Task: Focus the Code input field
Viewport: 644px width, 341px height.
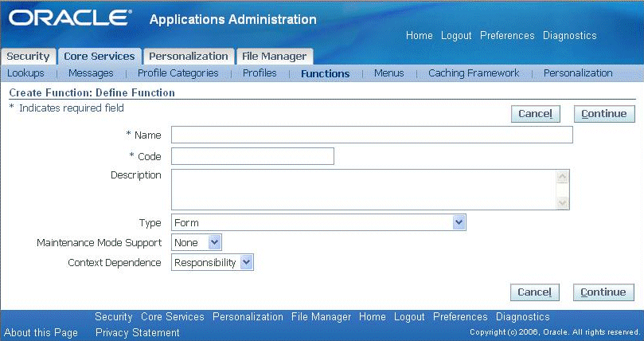Action: tap(252, 156)
